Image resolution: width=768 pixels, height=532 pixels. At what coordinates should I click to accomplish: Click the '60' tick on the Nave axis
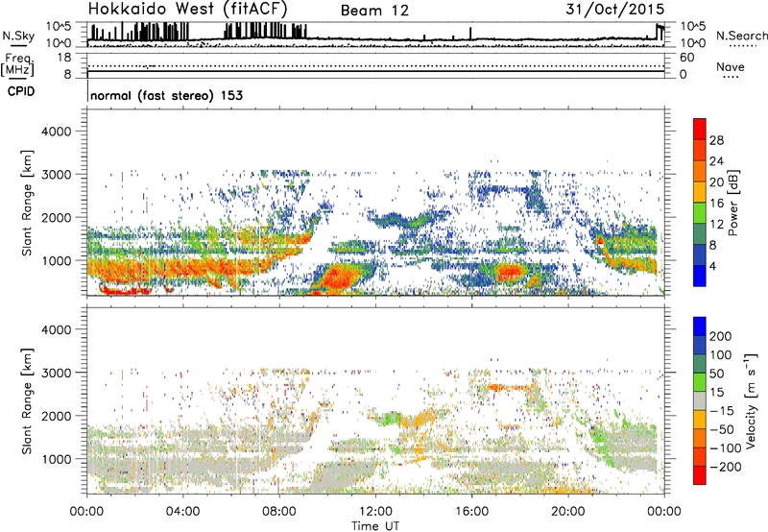click(x=686, y=58)
